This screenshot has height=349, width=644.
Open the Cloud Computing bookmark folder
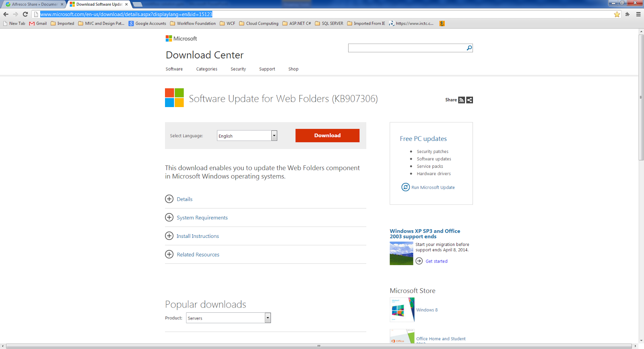pos(259,23)
